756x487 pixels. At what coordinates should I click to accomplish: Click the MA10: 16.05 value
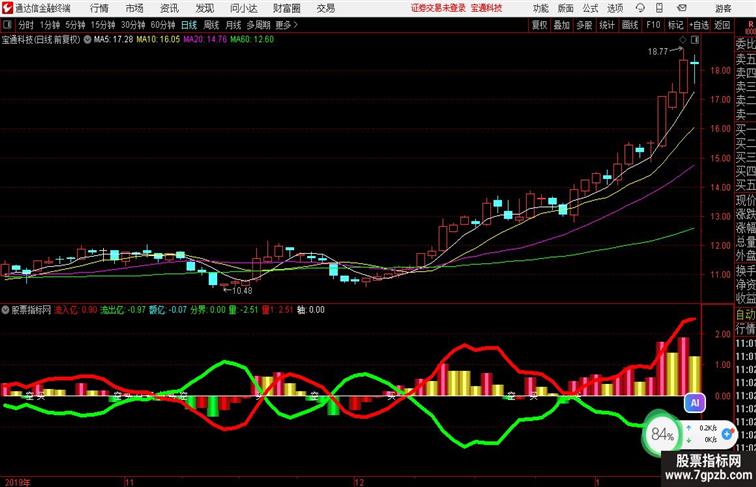click(158, 40)
